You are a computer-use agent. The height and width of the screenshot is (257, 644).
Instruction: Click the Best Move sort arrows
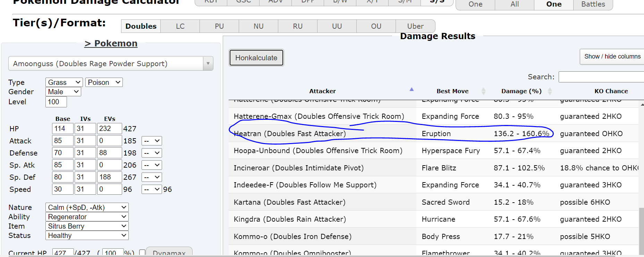483,91
